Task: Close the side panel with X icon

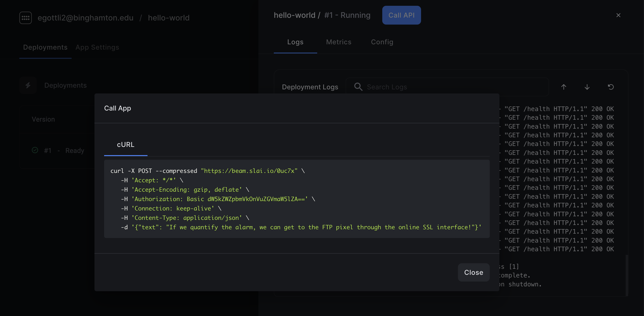Action: [618, 15]
